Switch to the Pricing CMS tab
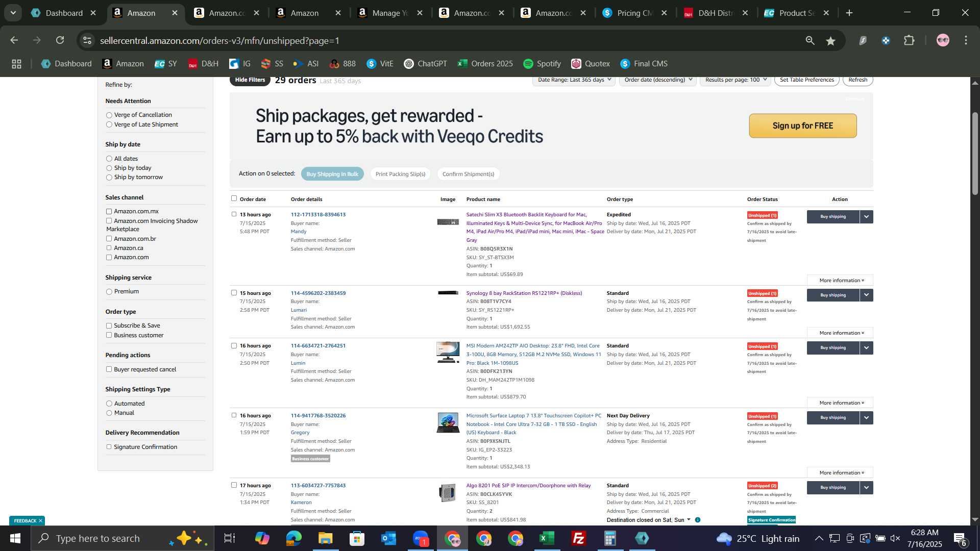Viewport: 980px width, 551px height. 635,13
